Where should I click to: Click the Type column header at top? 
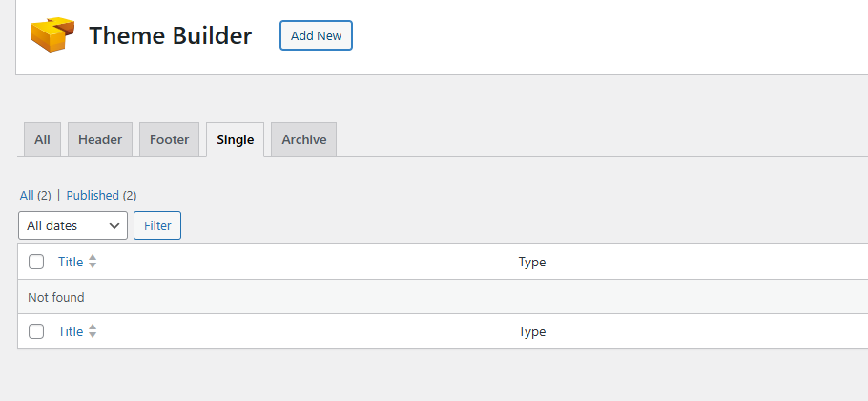point(532,262)
